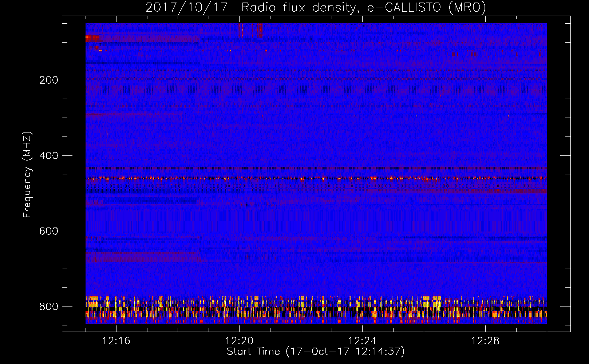Click the plot title 'Radio flux density, e-CALLISTO (MRO)'
This screenshot has height=364, width=589.
(x=364, y=8)
